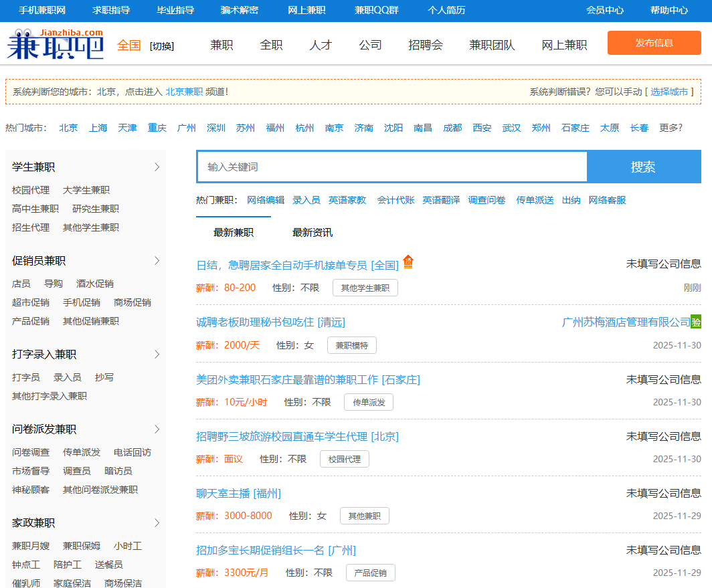Click [切换] to switch current city
Screen dimensions: 712x588
coord(161,45)
